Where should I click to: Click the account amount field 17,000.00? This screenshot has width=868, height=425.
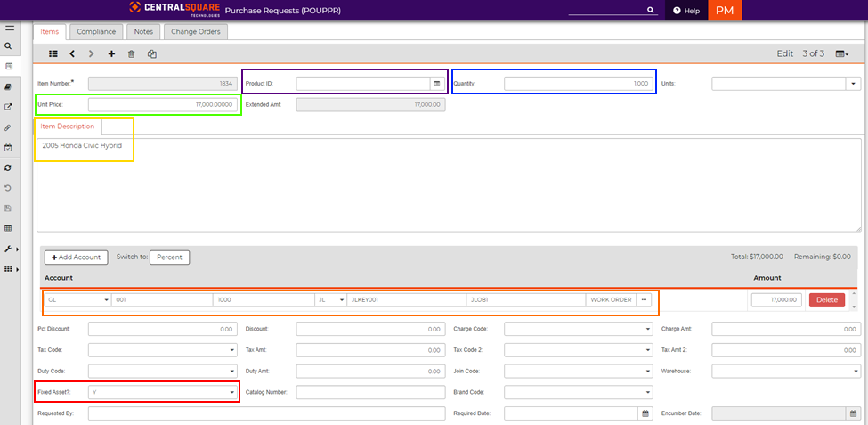click(x=776, y=299)
